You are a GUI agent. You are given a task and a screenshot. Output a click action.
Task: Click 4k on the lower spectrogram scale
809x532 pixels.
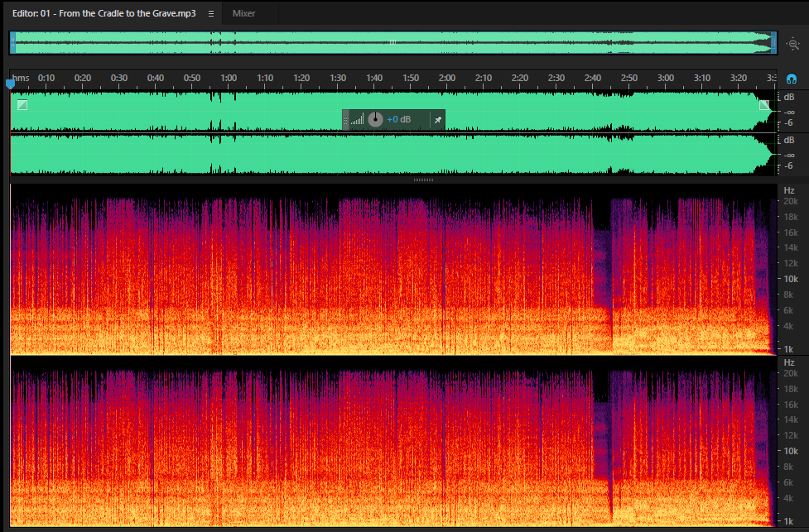(788, 498)
